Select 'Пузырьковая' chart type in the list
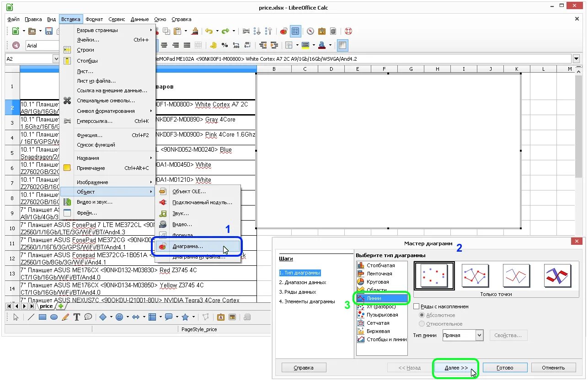The width and height of the screenshot is (588, 380). pyautogui.click(x=381, y=315)
